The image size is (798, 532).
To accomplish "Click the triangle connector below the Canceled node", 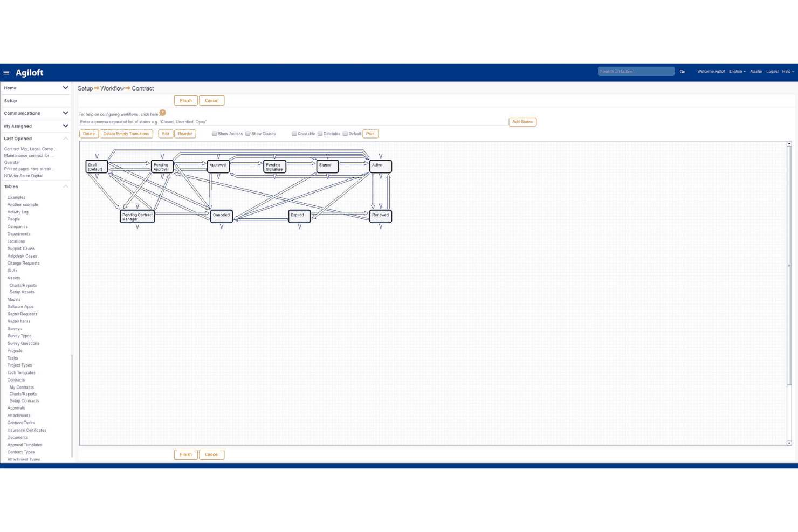I will tap(222, 227).
